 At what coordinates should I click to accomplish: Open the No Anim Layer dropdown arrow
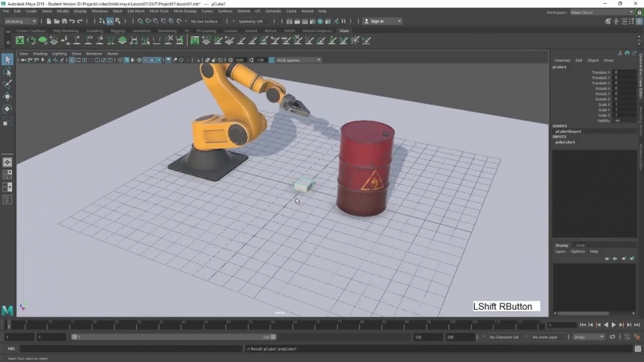527,337
